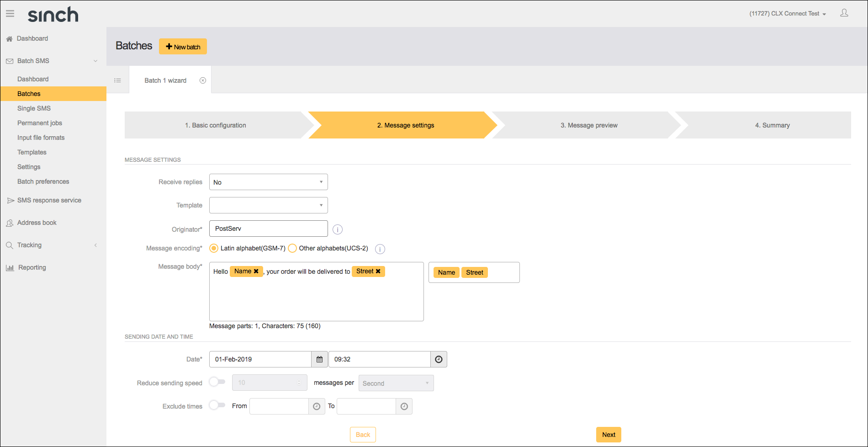Switch to the Batch 1 wizard tab
The height and width of the screenshot is (447, 868).
tap(165, 80)
